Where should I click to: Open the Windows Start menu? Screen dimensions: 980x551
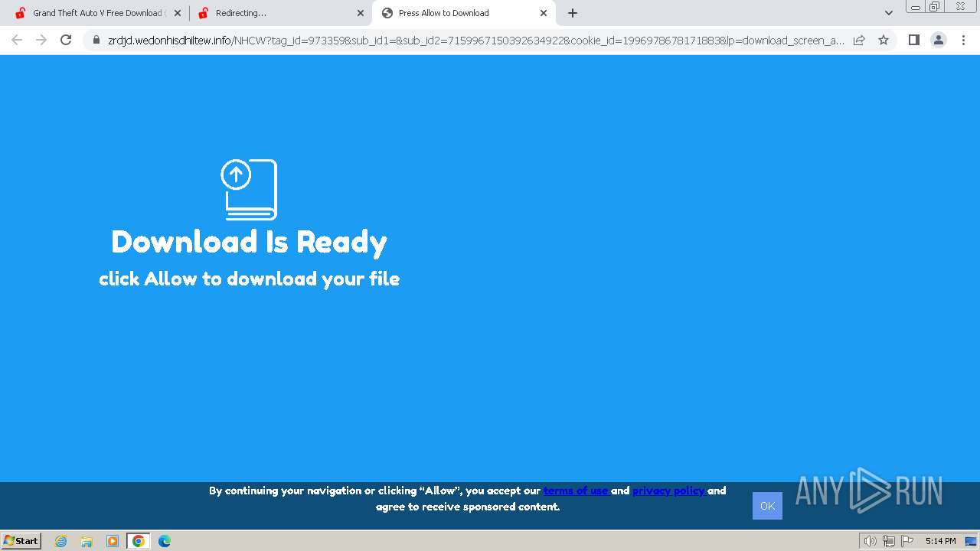21,541
